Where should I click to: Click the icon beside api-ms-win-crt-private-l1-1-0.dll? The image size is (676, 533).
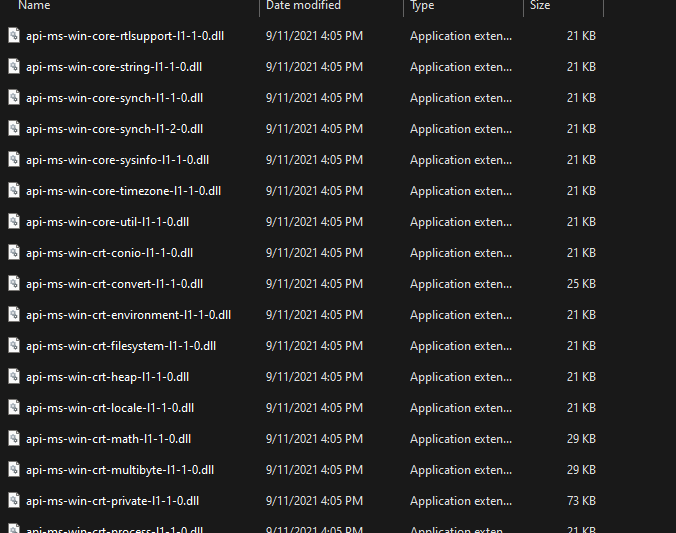14,501
